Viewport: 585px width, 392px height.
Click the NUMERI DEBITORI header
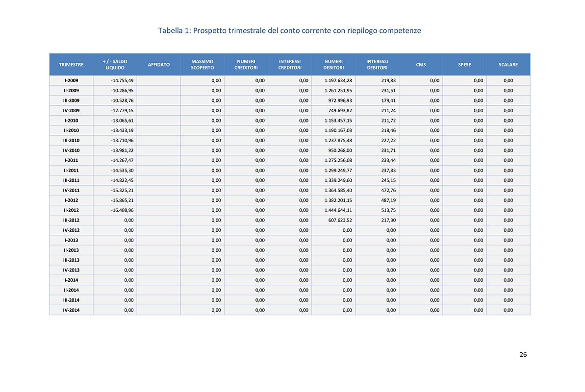coord(333,65)
